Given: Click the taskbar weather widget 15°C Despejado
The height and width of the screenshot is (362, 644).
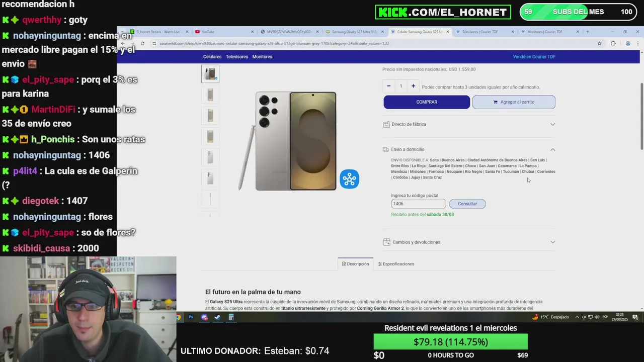Looking at the screenshot, I should (550, 317).
